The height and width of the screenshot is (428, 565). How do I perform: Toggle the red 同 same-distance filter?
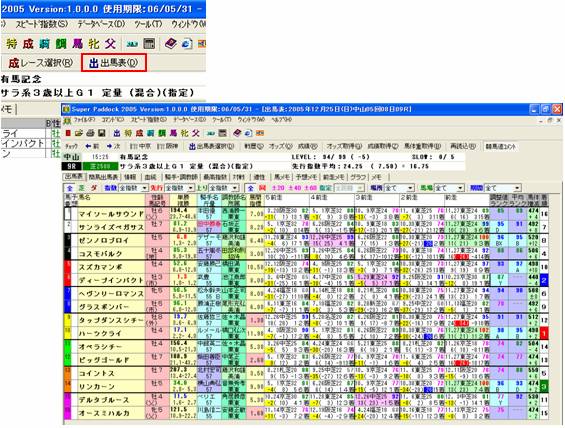click(262, 188)
